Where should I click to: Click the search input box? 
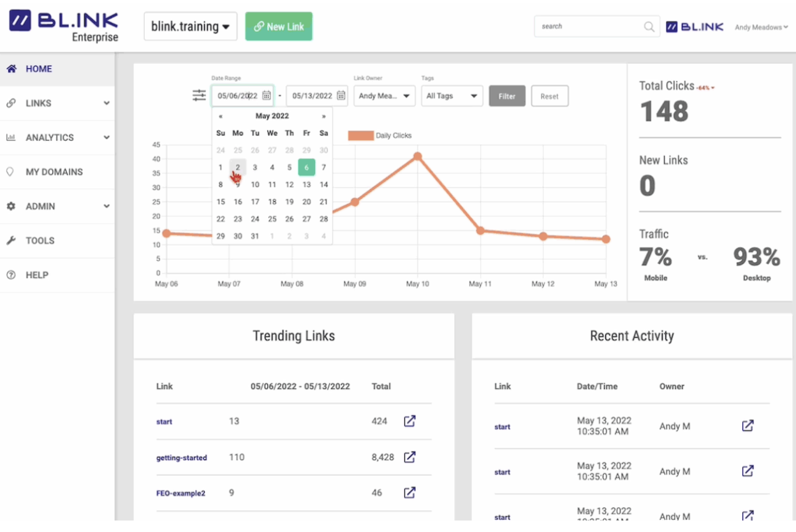pyautogui.click(x=597, y=27)
